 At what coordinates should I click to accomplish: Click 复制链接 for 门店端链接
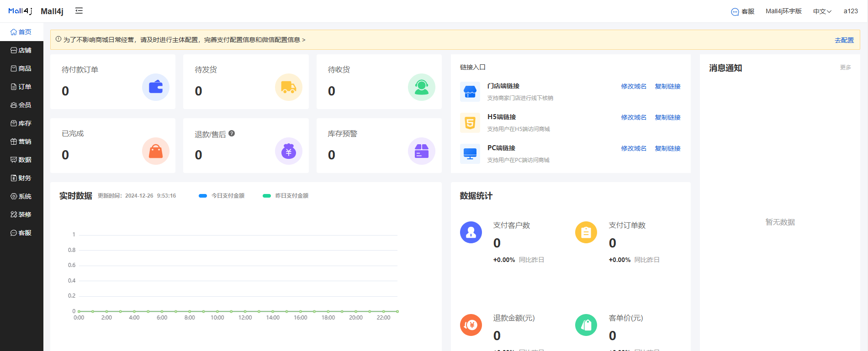[667, 86]
